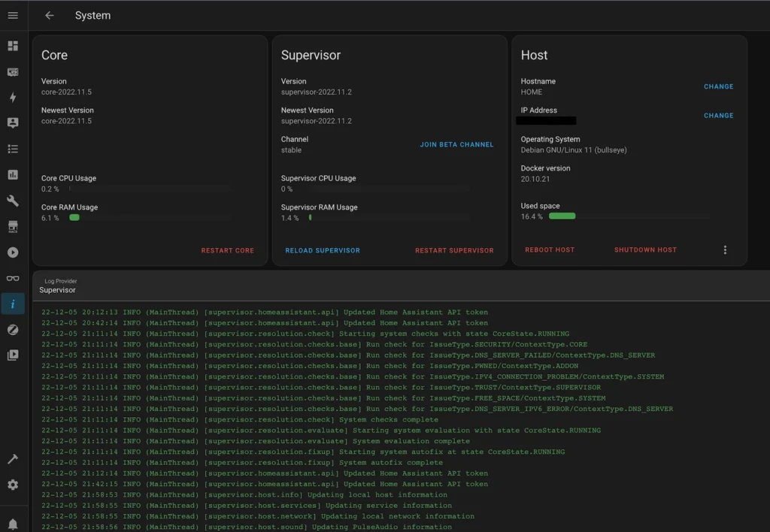Open the wrench icon in sidebar
The image size is (770, 532).
tap(13, 201)
